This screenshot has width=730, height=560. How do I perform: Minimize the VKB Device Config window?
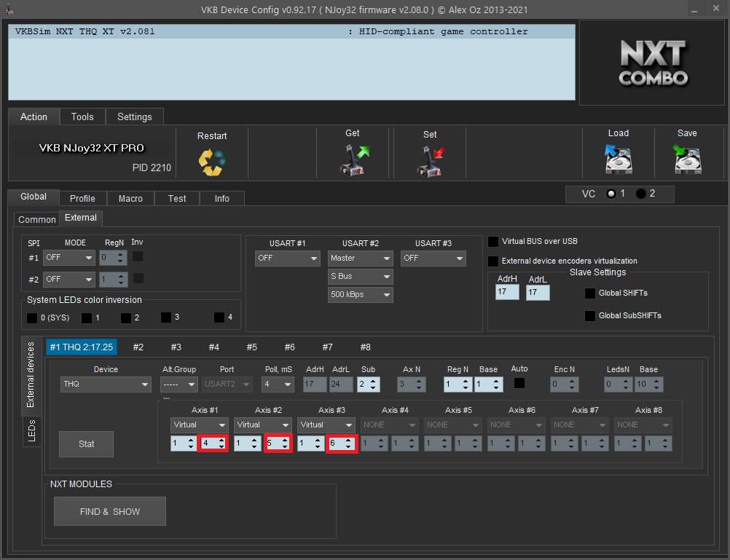click(x=694, y=9)
